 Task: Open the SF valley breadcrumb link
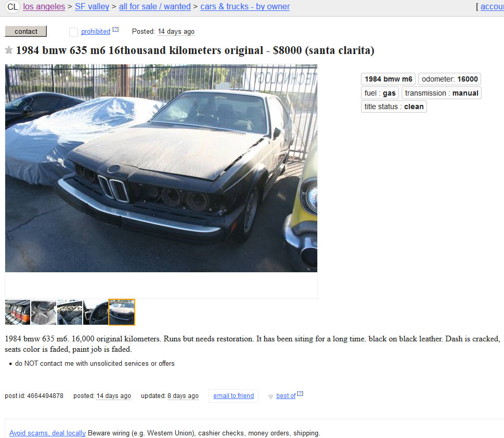(x=92, y=6)
